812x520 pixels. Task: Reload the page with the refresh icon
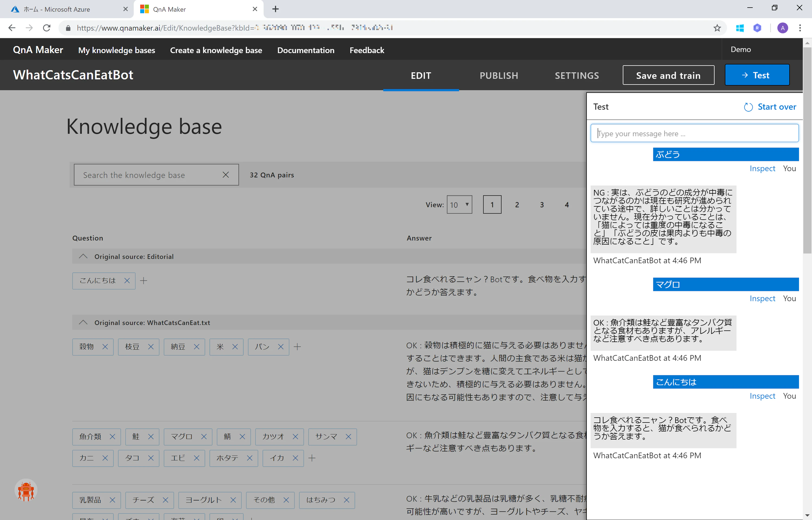47,28
